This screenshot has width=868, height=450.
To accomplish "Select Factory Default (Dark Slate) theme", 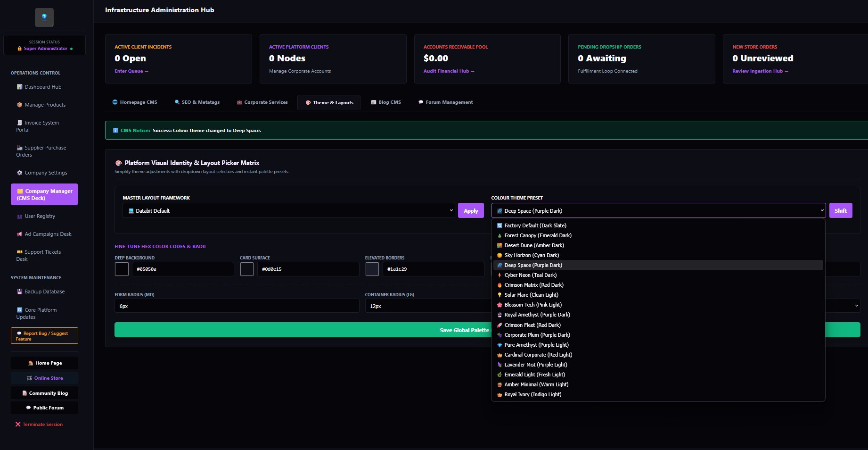I will (658, 225).
